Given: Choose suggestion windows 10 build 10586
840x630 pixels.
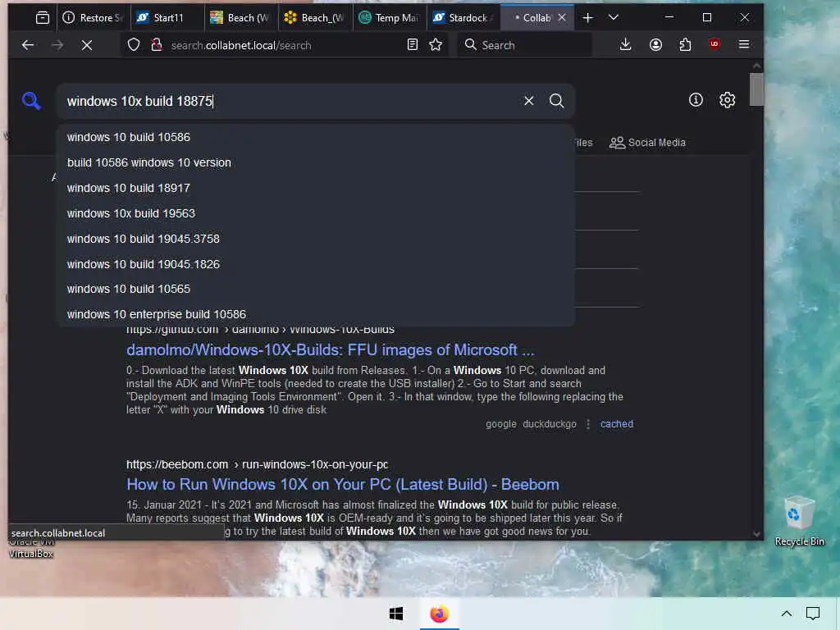Looking at the screenshot, I should coord(316,137).
